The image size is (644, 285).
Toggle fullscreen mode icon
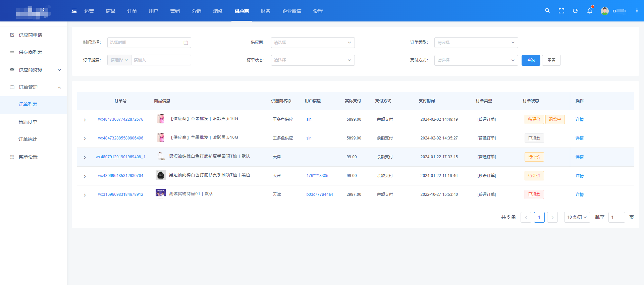pyautogui.click(x=561, y=11)
